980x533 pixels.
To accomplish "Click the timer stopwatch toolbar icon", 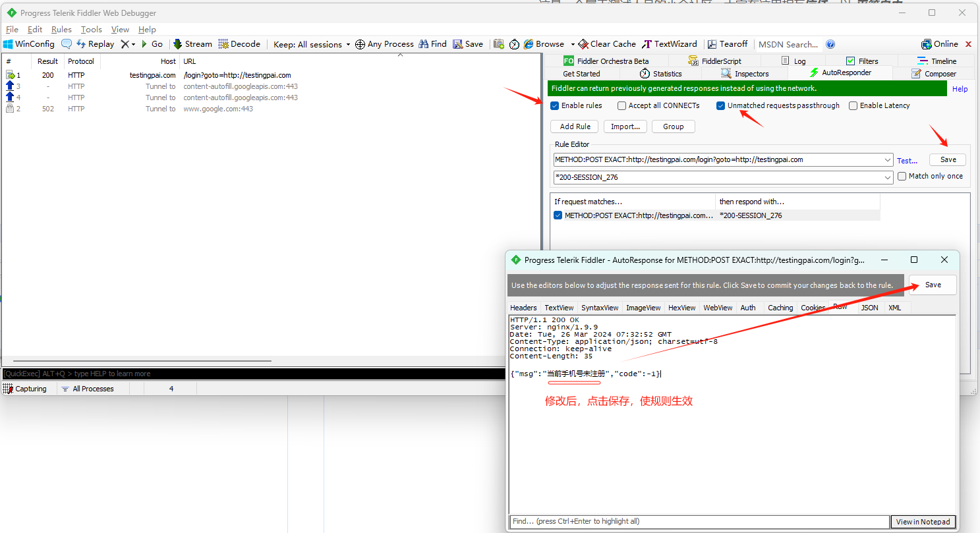I will click(514, 44).
